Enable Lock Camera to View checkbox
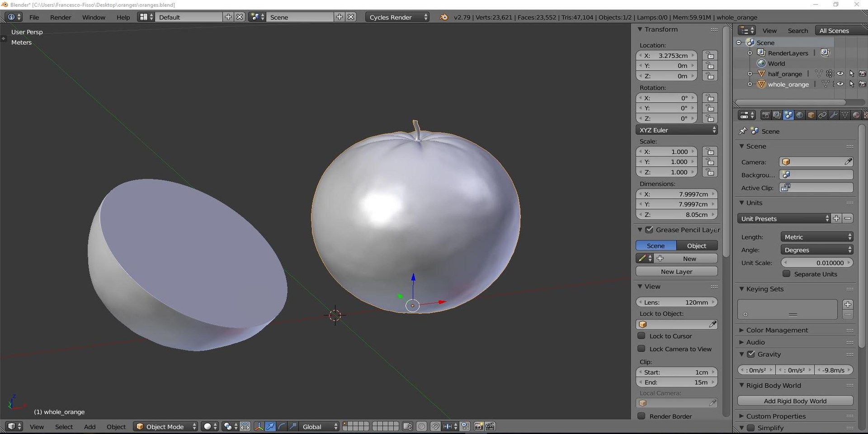Screen dimensions: 868x434 (641, 349)
